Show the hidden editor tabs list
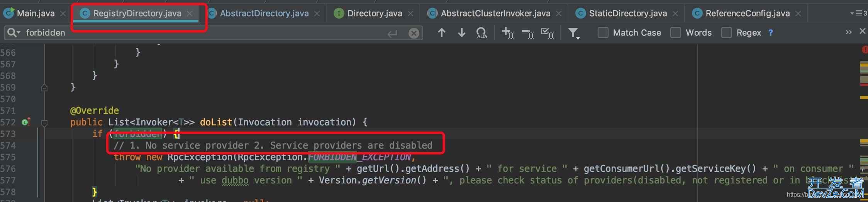Viewport: 868px width, 202px height. tap(859, 14)
